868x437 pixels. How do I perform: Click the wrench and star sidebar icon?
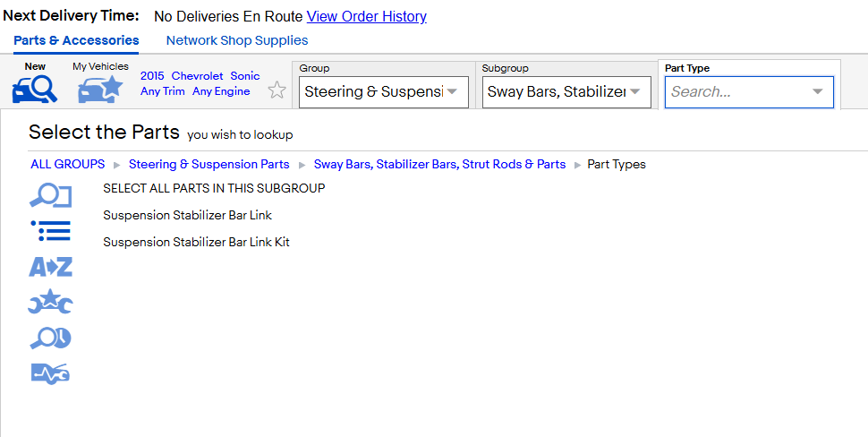click(x=50, y=302)
